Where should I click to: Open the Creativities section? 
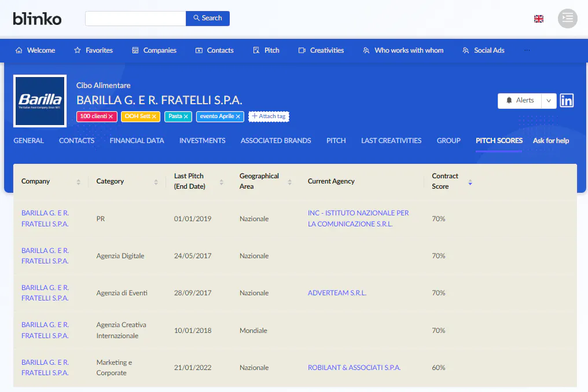point(321,50)
